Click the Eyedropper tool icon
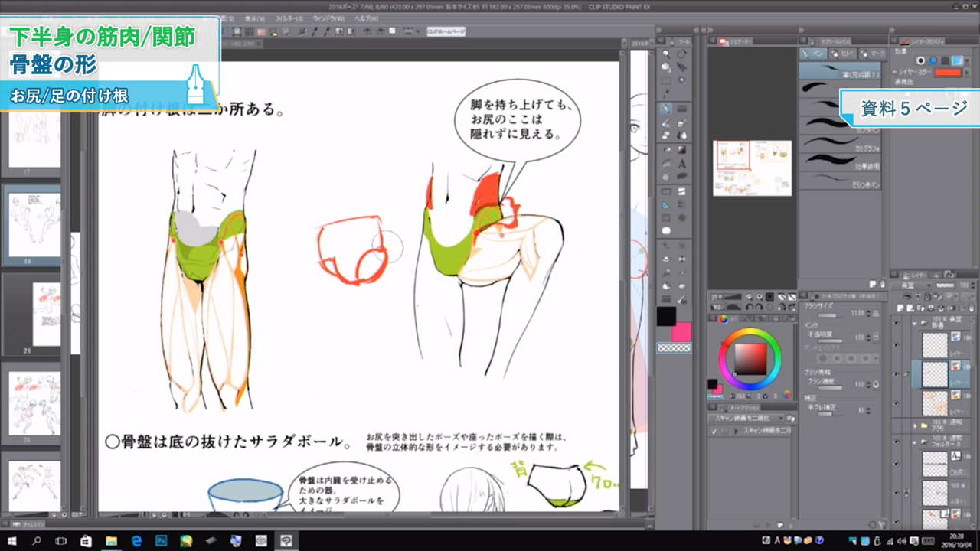980x551 pixels. (x=666, y=94)
